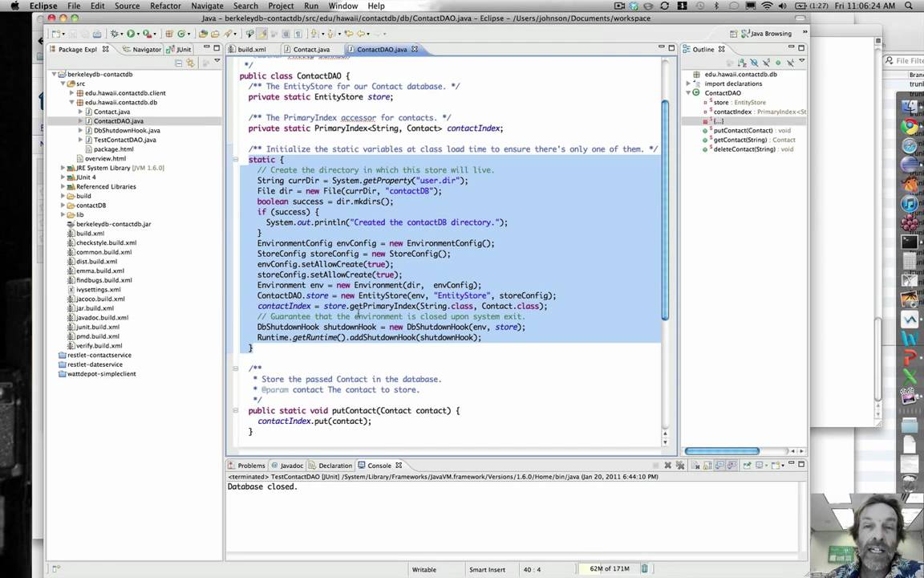Collapse the static initializer fold marker

coord(235,160)
